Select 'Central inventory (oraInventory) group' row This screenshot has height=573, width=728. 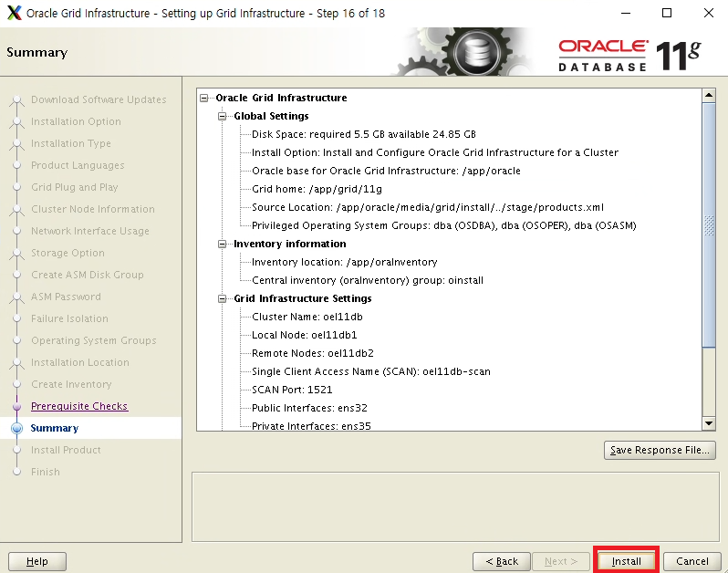[368, 280]
